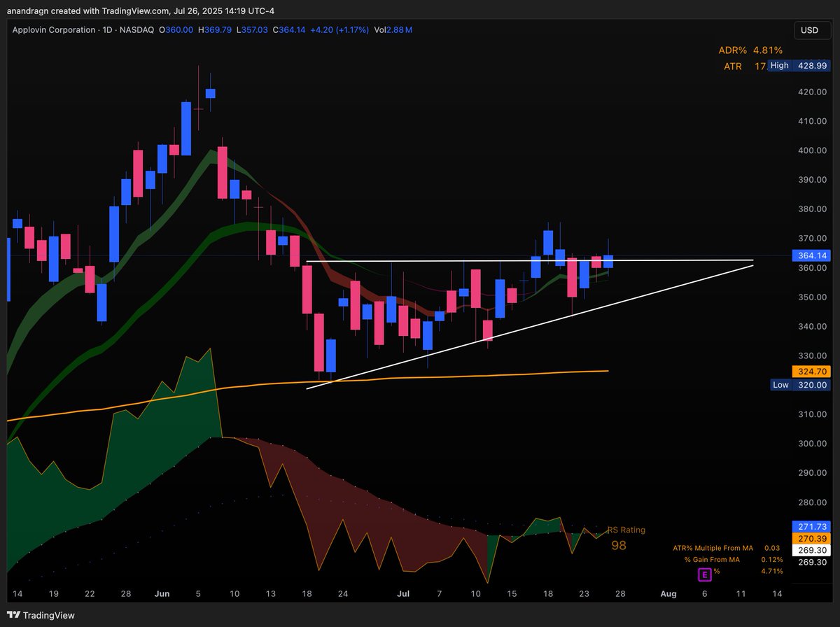Select the low value L357.03
This screenshot has height=627, width=840.
coord(251,30)
